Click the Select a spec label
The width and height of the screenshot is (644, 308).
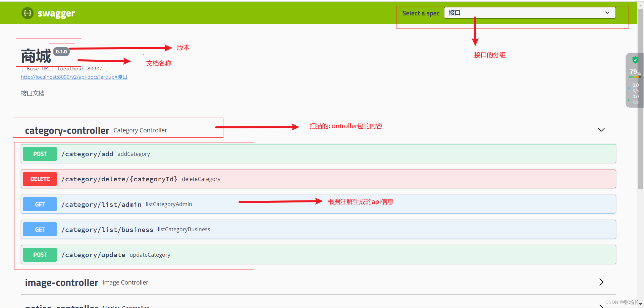(421, 13)
